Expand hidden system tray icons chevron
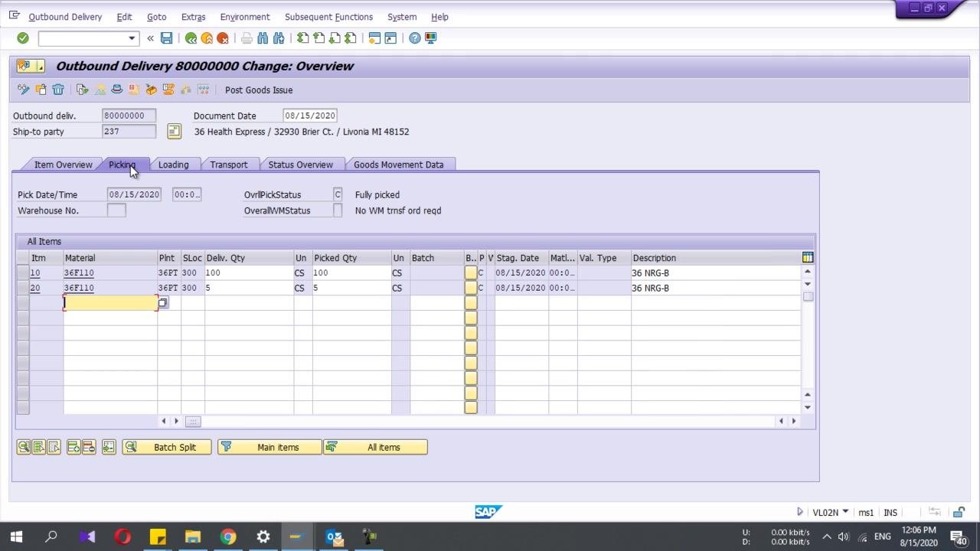 tap(827, 536)
